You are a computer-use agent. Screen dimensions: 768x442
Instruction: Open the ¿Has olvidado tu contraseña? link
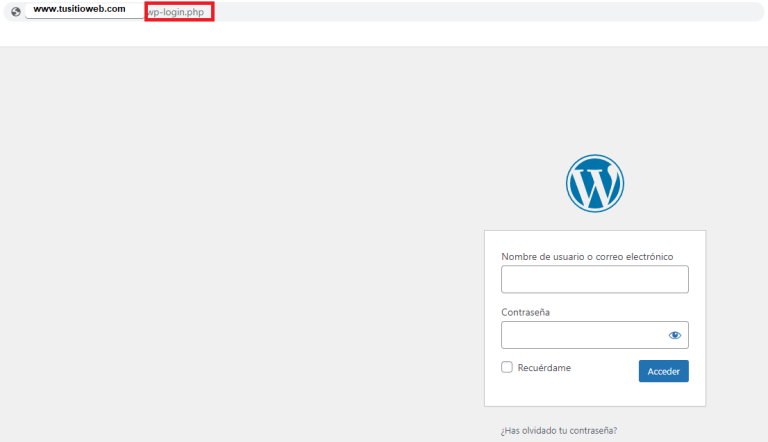[558, 430]
